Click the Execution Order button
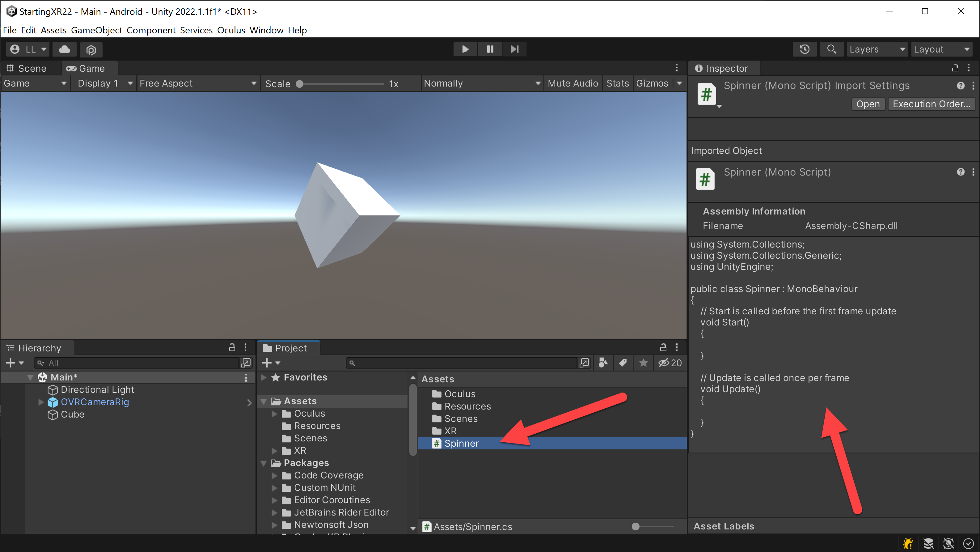The height and width of the screenshot is (552, 980). click(931, 104)
